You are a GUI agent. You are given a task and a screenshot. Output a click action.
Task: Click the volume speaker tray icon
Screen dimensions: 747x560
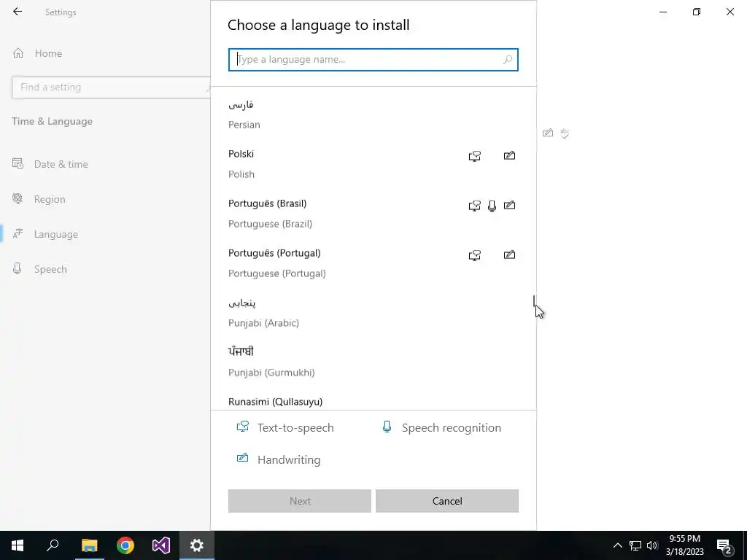(652, 545)
